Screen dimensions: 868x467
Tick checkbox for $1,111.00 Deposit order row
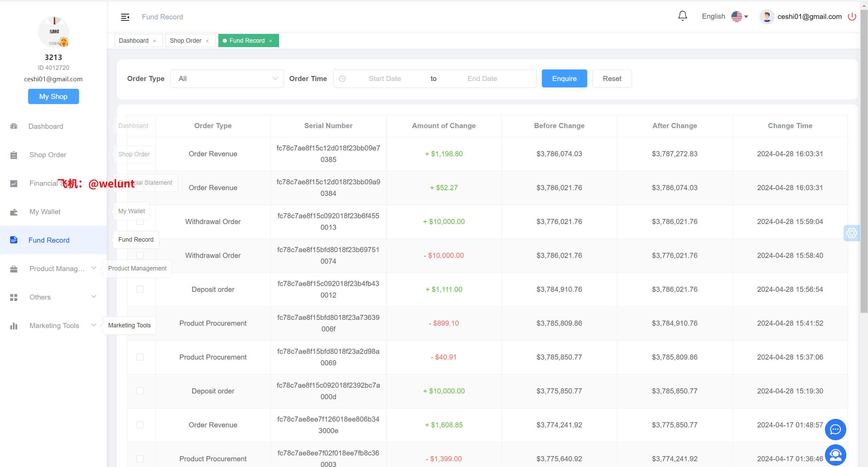click(140, 289)
